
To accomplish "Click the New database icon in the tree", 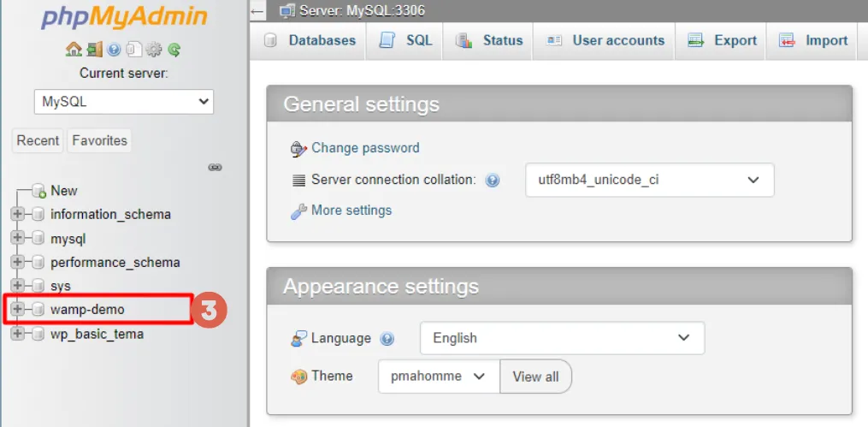I will tap(38, 191).
